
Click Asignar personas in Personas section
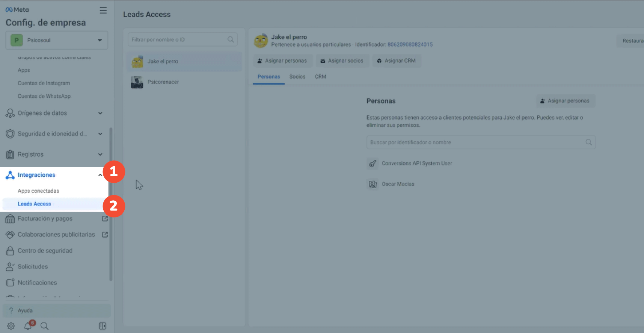point(566,101)
